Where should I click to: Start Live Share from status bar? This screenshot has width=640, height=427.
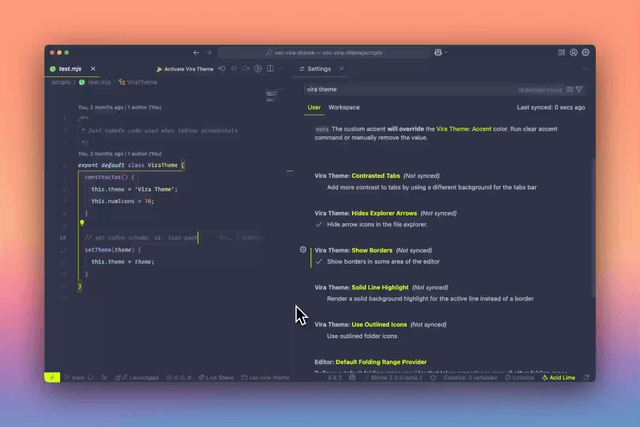click(216, 378)
